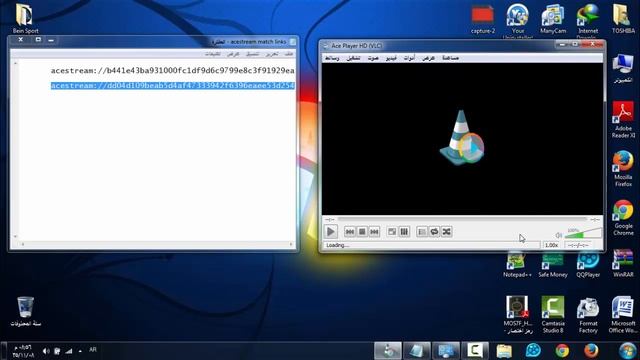Adjust the Ace Player volume slider
This screenshot has height=360, width=640.
tap(583, 233)
